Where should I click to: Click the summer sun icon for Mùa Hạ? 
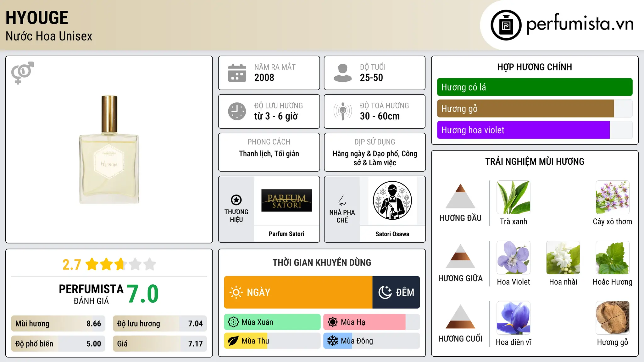coord(333,322)
